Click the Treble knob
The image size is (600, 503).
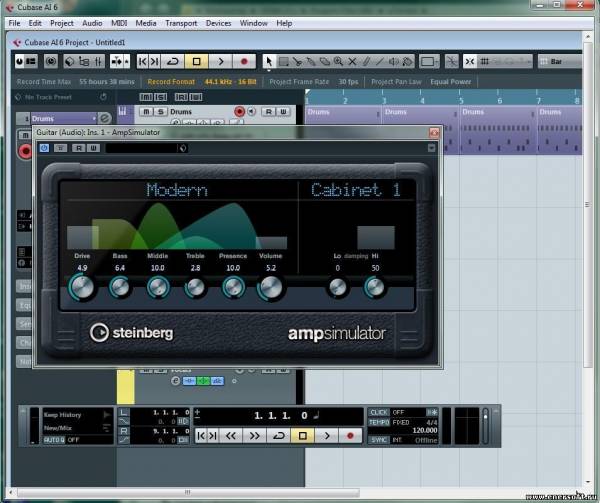click(x=195, y=287)
